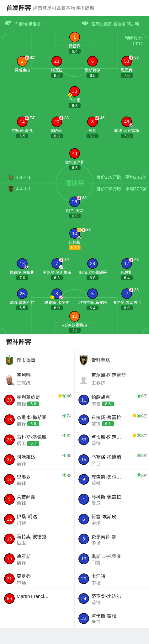149x644 pixels.
Task: Select player 18 佩德罗-里奥斯 circle
Action: pos(22,263)
